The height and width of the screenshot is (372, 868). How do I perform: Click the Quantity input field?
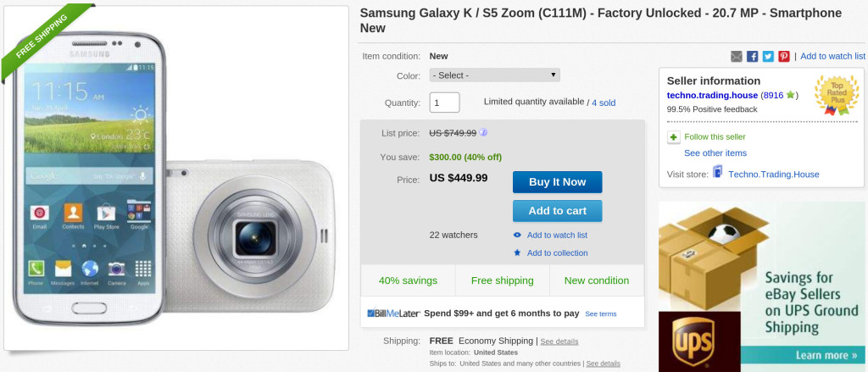444,103
